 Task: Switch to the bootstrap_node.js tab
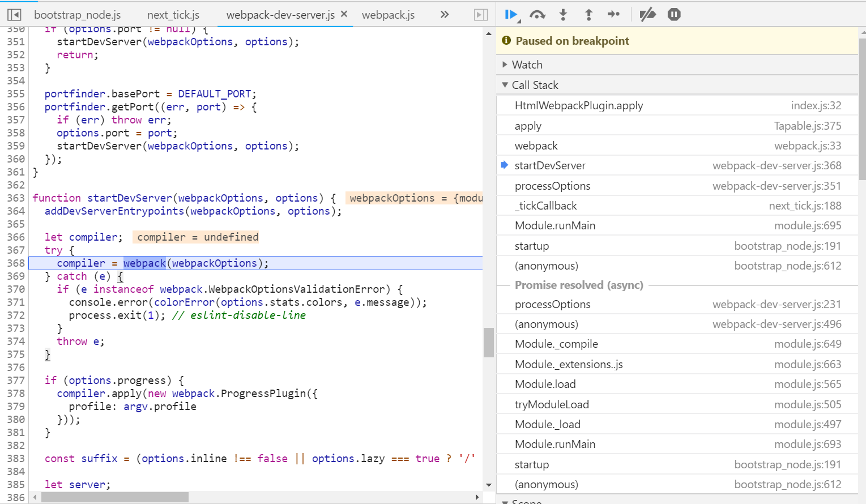78,15
